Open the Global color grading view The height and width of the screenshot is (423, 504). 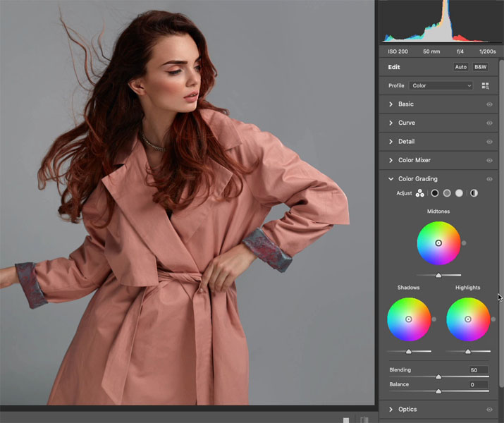point(474,192)
